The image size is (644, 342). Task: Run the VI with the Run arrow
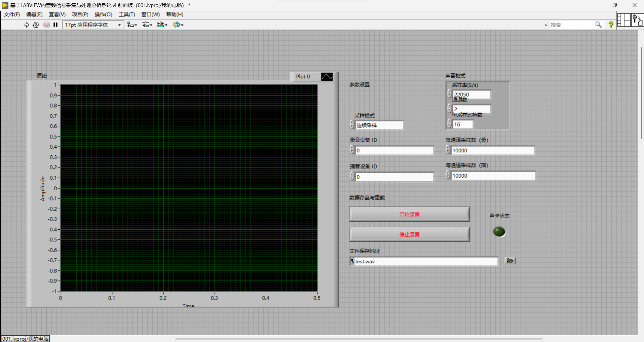[27, 25]
